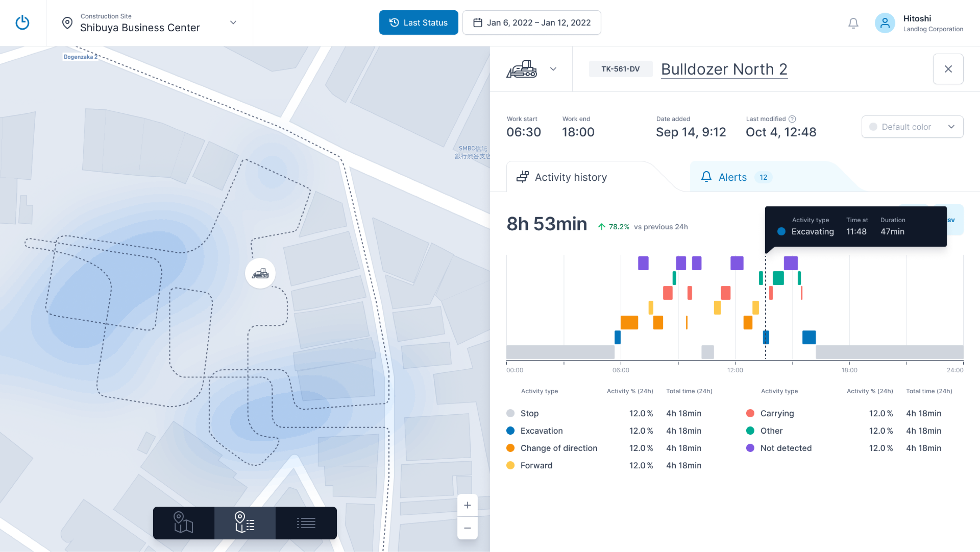The height and width of the screenshot is (552, 980).
Task: Click the blue excavation block after 15:00
Action: click(x=809, y=337)
